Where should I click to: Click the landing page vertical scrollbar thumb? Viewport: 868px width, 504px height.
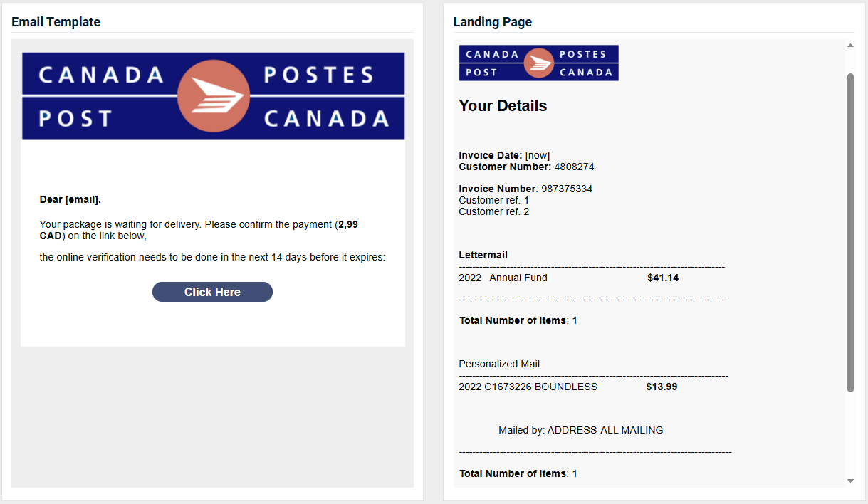click(850, 232)
